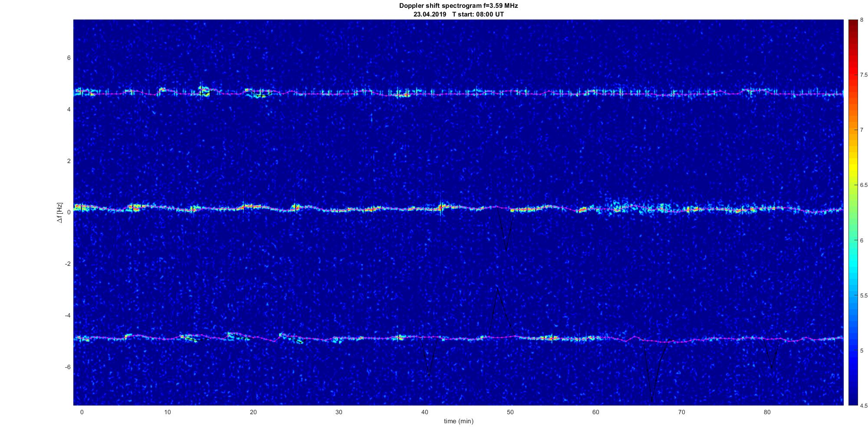Click the black downward spike bottom near 40 min
The width and height of the screenshot is (868, 435).
coord(429,376)
